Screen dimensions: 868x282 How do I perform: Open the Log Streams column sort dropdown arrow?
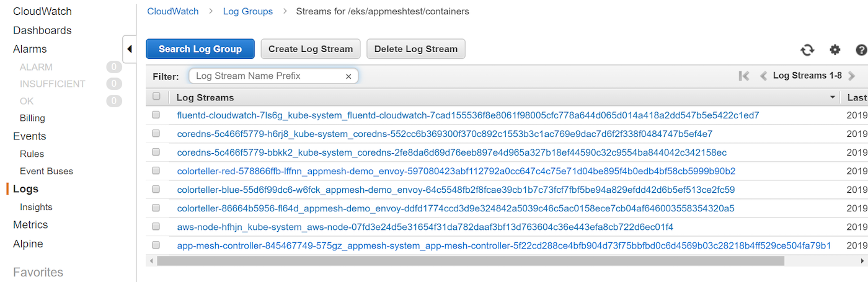pyautogui.click(x=833, y=97)
